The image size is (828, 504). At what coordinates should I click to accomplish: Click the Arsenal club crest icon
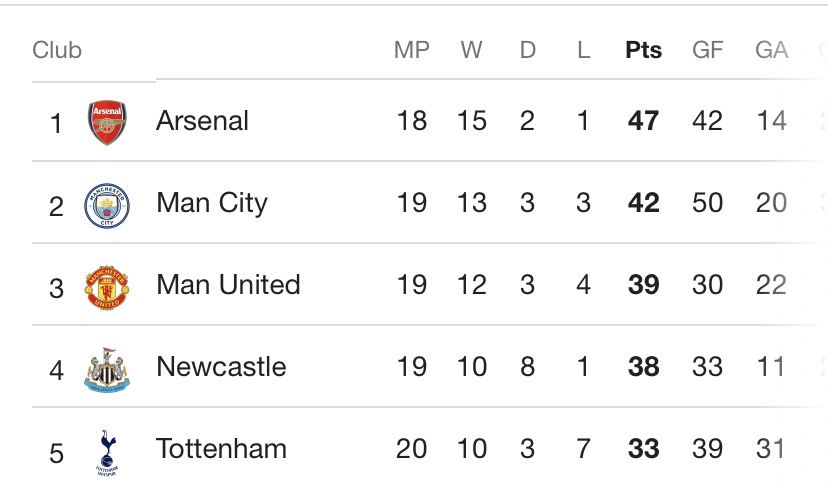coord(106,122)
